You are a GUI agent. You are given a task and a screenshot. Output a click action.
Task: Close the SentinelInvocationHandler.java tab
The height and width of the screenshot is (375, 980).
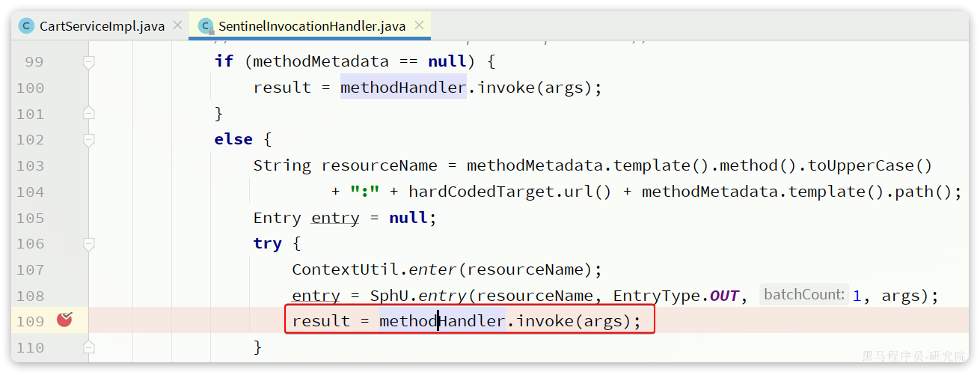coord(419,25)
